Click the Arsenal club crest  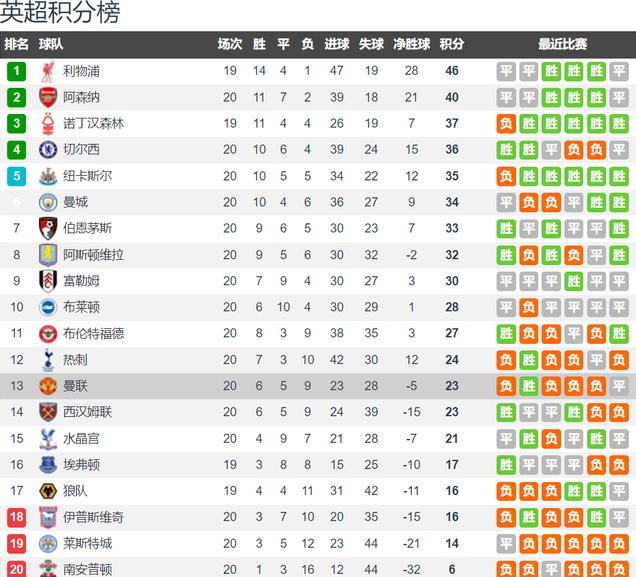click(48, 98)
